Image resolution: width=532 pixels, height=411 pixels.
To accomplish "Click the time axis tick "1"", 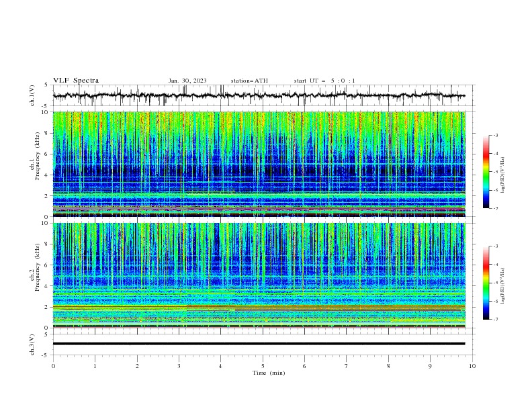I will coord(95,366).
